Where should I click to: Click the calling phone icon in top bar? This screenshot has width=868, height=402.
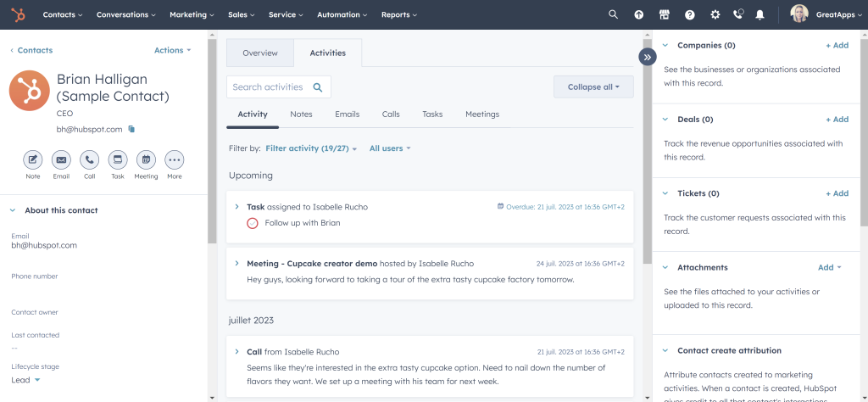tap(738, 14)
